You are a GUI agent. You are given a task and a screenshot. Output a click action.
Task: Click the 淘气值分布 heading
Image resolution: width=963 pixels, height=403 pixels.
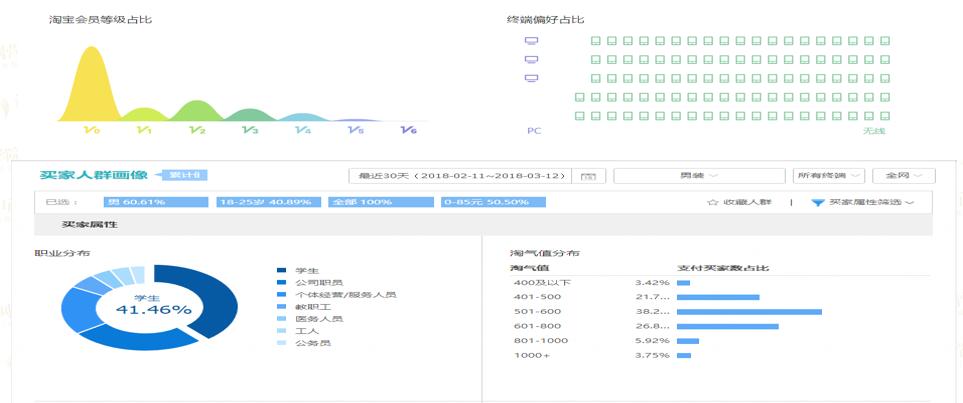click(x=545, y=252)
